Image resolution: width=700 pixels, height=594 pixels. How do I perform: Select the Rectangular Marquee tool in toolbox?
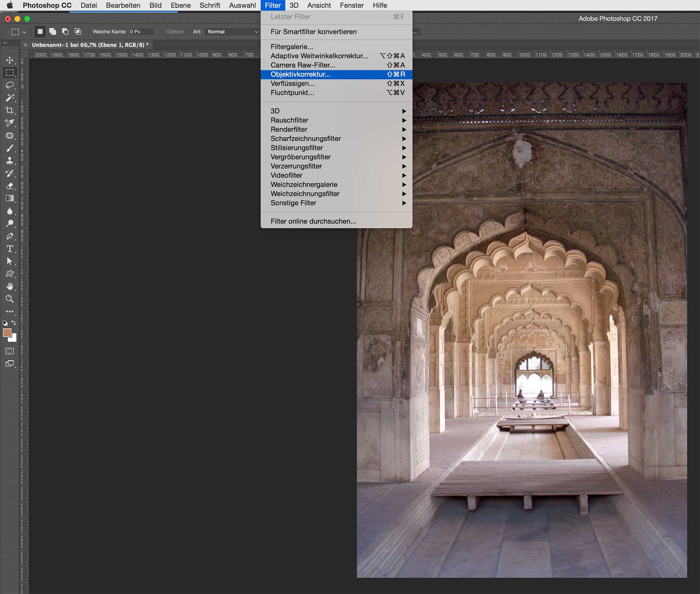pyautogui.click(x=10, y=73)
